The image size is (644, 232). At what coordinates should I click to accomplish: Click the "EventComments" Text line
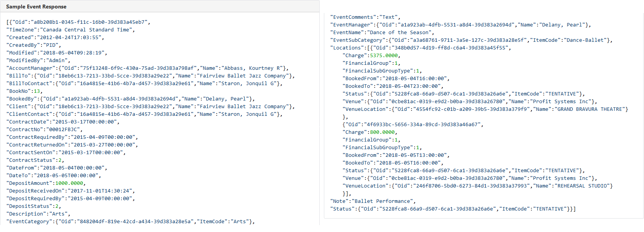365,17
